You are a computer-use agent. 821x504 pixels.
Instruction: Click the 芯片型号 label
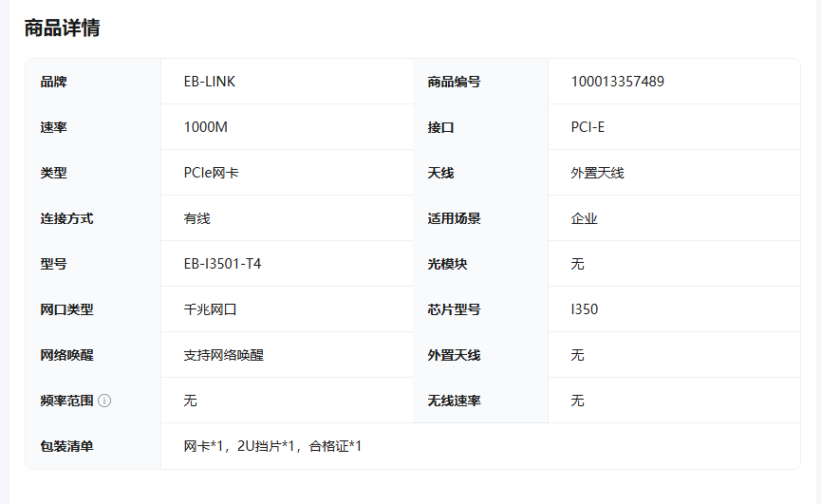(454, 309)
